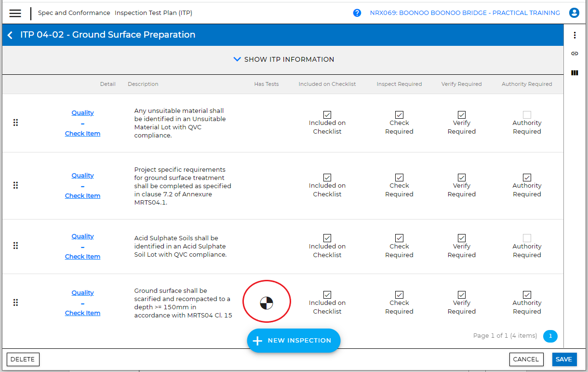Toggle Included on Checklist for the Acid Sulphate row
The width and height of the screenshot is (588, 372).
pyautogui.click(x=327, y=238)
